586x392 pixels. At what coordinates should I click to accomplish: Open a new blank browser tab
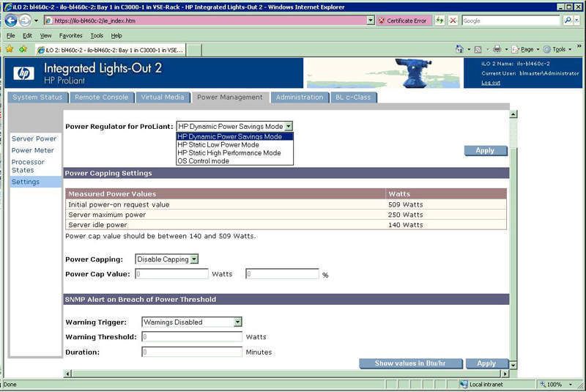(x=193, y=50)
